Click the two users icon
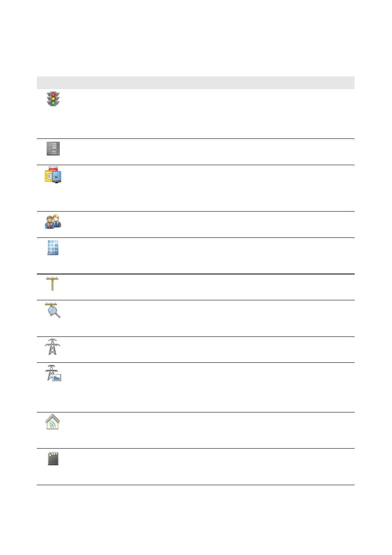Image resolution: width=392 pixels, height=555 pixels. (x=53, y=221)
